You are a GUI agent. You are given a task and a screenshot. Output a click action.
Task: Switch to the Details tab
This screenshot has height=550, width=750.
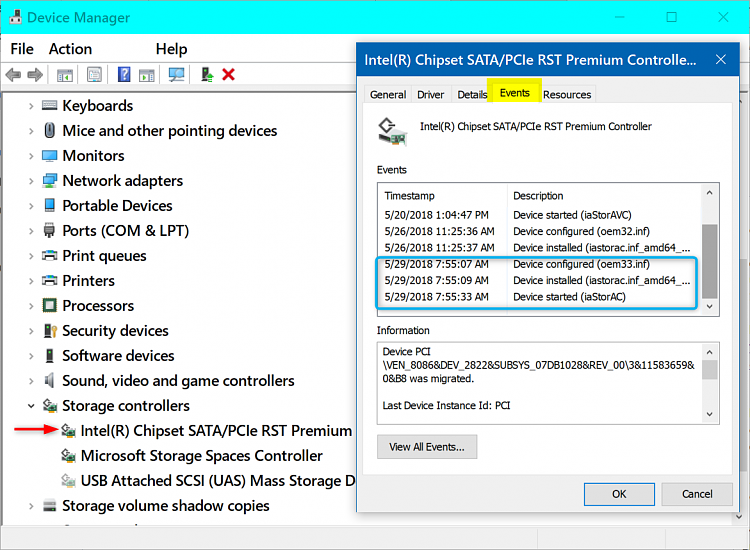(x=472, y=95)
